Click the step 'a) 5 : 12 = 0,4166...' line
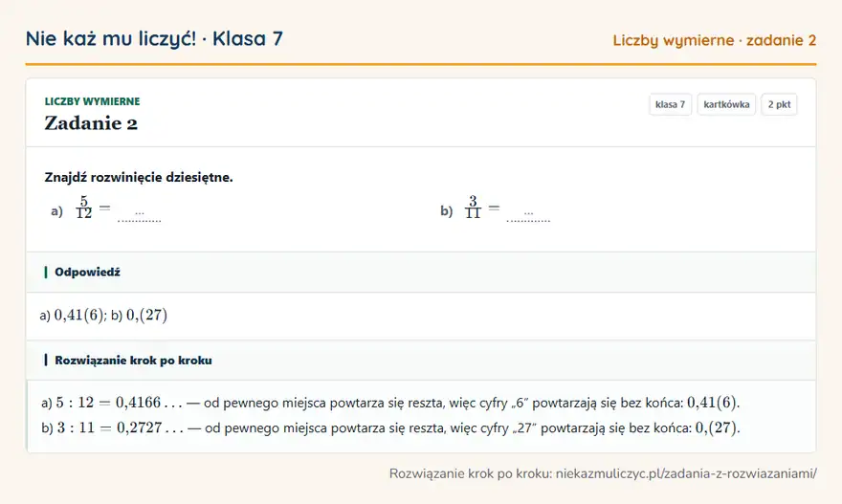 point(390,403)
